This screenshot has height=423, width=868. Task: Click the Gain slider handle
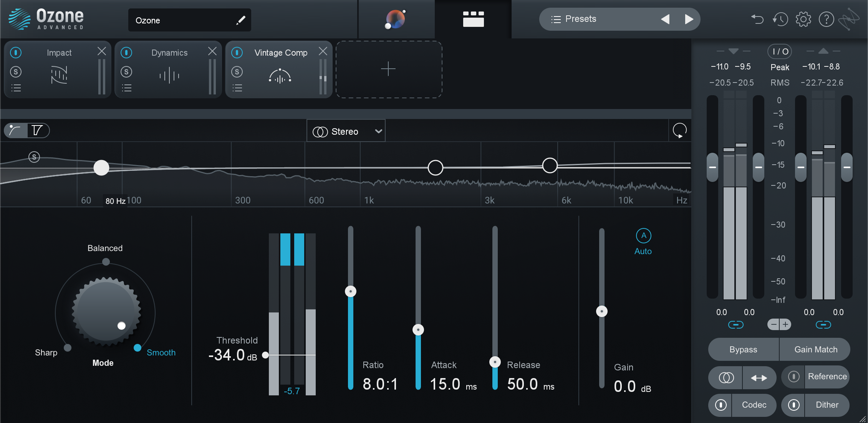point(601,311)
